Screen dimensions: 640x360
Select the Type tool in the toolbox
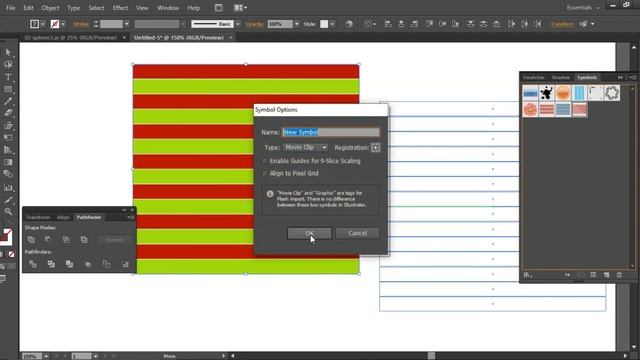[x=8, y=77]
